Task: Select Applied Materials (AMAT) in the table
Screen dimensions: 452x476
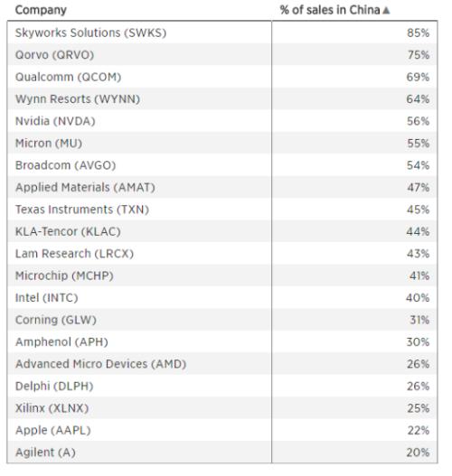Action: 85,187
